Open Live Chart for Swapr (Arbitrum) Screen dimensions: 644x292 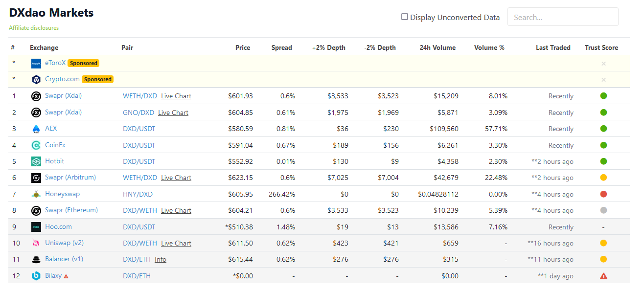click(176, 178)
